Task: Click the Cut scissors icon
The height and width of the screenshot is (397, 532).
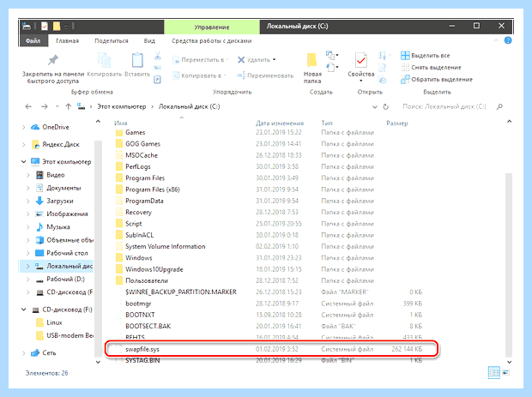Action: [x=157, y=56]
